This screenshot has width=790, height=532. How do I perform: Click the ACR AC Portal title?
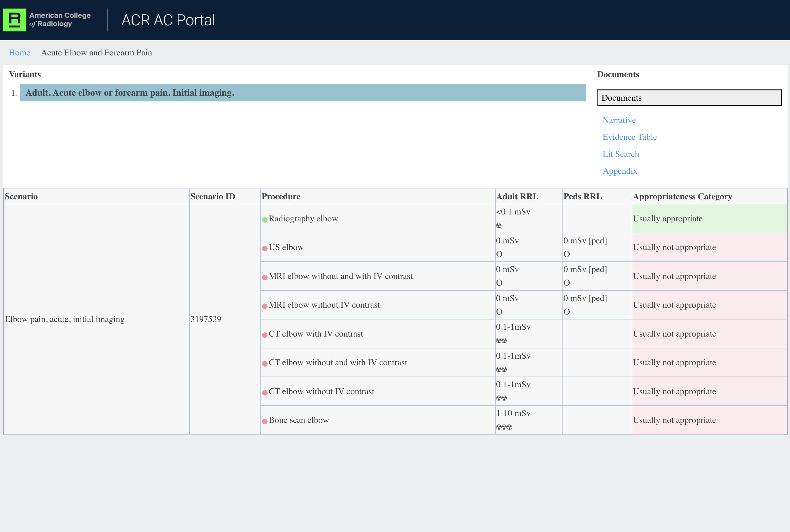168,20
